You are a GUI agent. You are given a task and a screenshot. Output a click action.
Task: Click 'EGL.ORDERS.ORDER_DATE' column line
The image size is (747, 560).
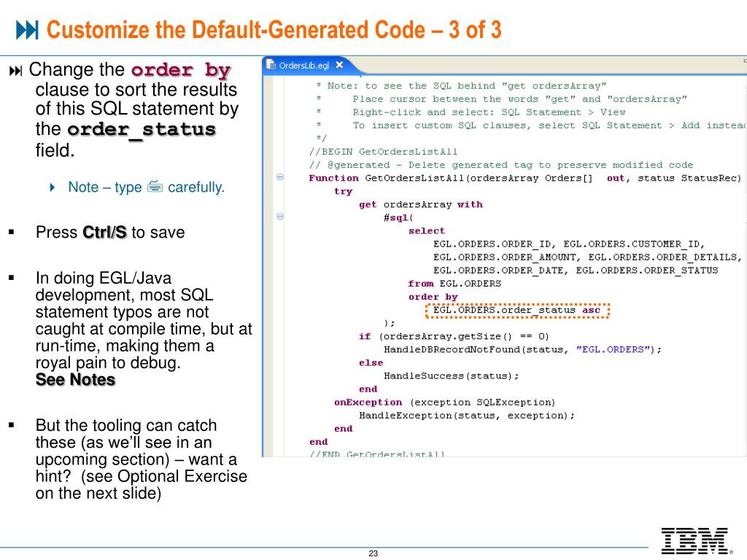[576, 271]
